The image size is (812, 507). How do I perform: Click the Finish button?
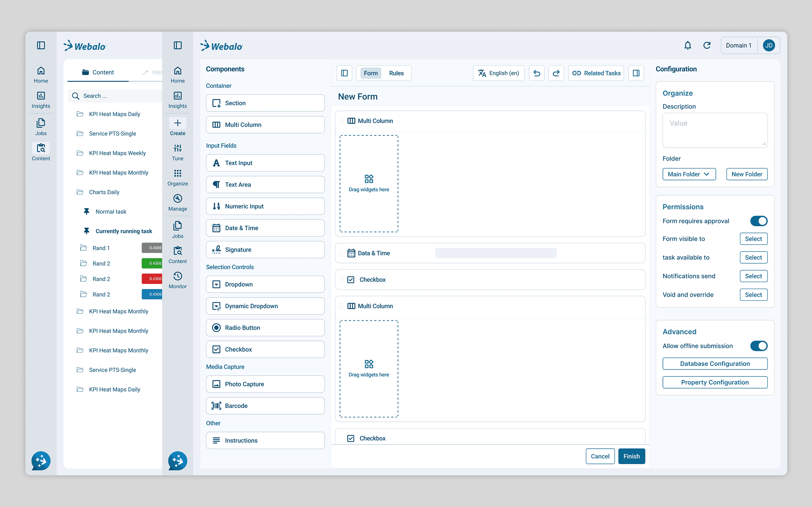(631, 456)
